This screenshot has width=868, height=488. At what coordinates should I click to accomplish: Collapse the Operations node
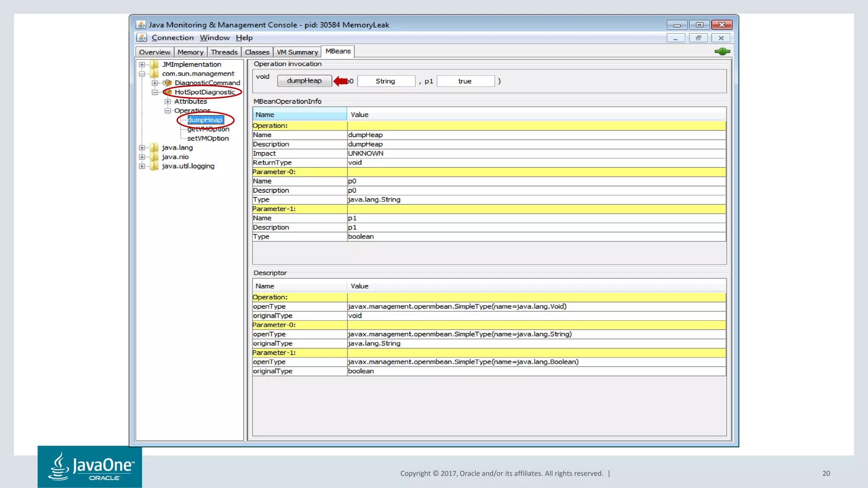coord(167,111)
